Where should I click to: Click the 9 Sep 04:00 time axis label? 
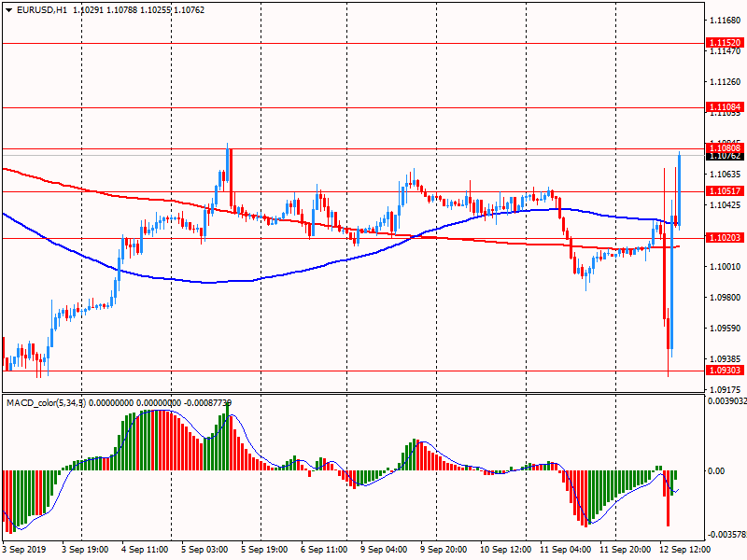point(384,550)
